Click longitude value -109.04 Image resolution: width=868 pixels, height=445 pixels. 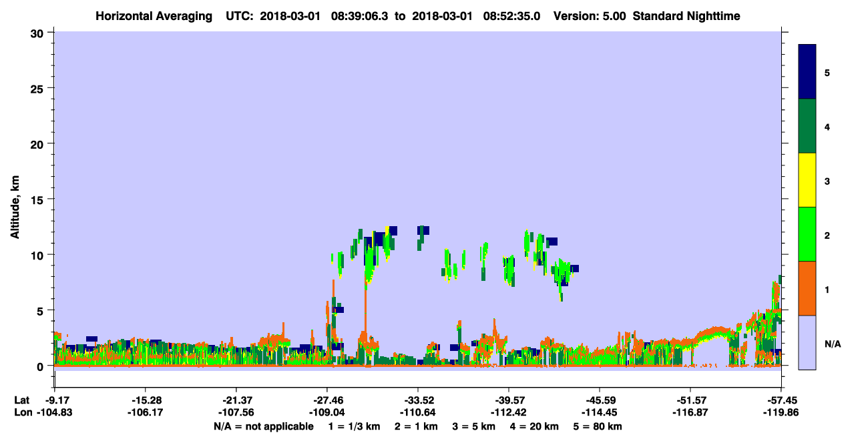(x=327, y=412)
